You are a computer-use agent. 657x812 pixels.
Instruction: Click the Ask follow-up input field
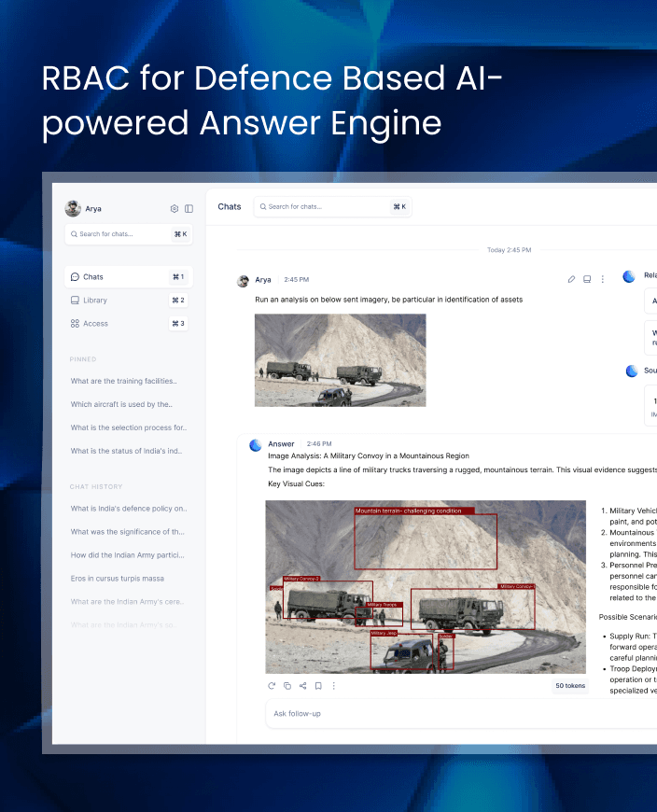coord(461,714)
